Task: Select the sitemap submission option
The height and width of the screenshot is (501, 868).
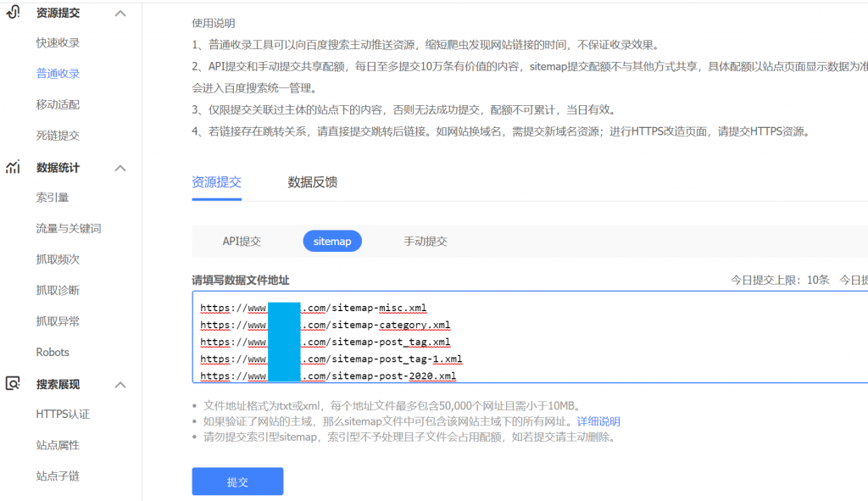Action: 332,242
